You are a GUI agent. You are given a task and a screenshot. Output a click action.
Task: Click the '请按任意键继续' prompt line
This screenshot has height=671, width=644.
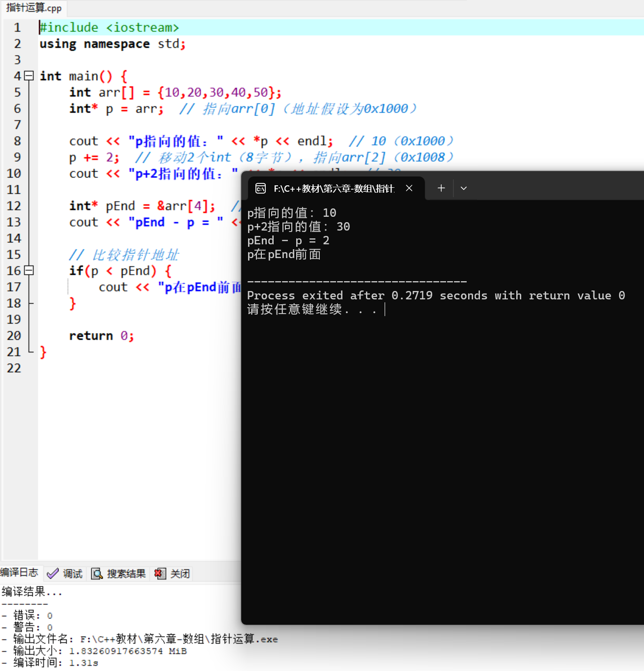[x=312, y=309]
